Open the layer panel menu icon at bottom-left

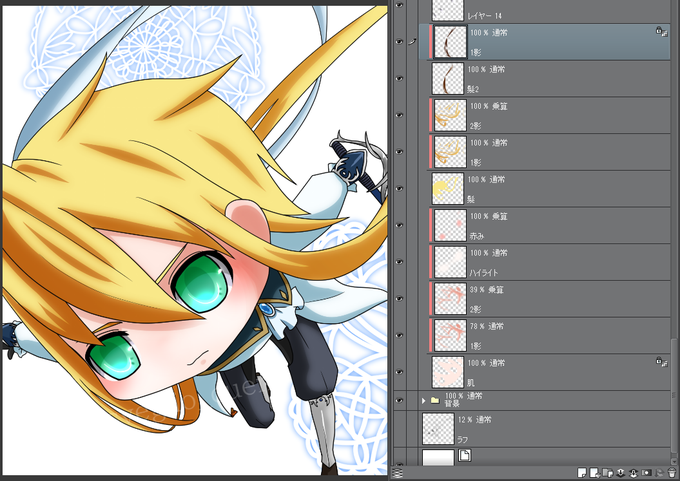click(397, 473)
